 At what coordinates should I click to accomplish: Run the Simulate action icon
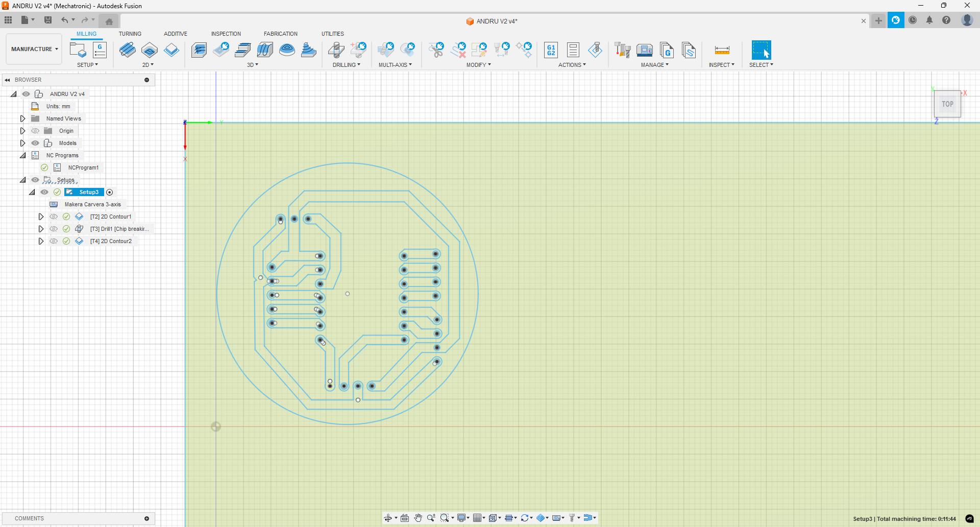[595, 50]
